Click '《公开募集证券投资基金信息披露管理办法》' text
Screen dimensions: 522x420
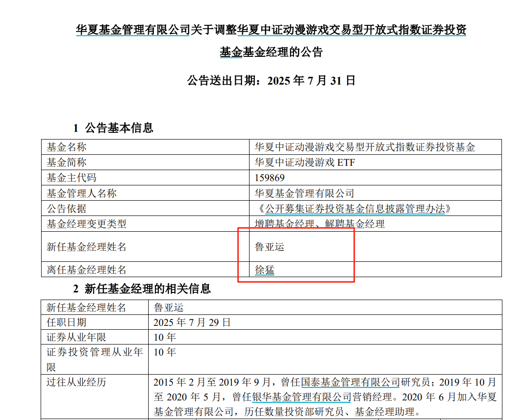click(x=355, y=209)
